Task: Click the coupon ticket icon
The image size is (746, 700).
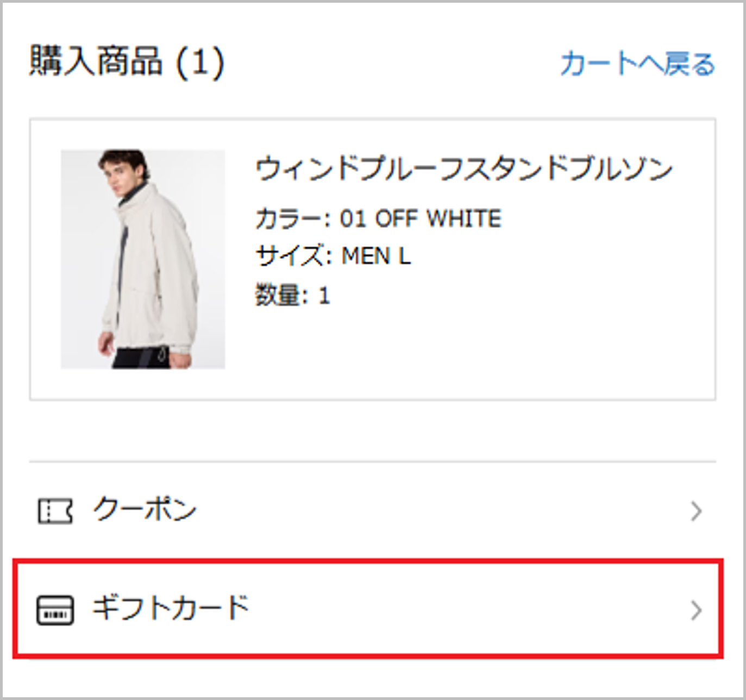Action: tap(55, 511)
